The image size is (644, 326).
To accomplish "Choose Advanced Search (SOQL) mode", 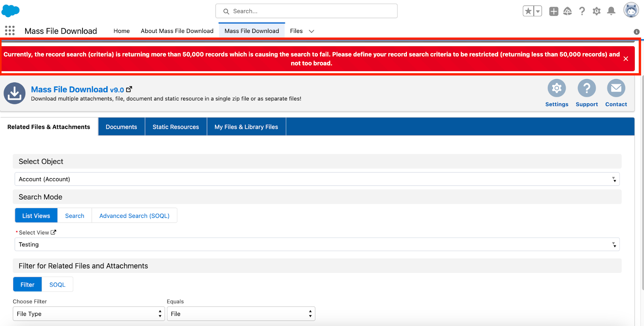I will click(x=134, y=215).
